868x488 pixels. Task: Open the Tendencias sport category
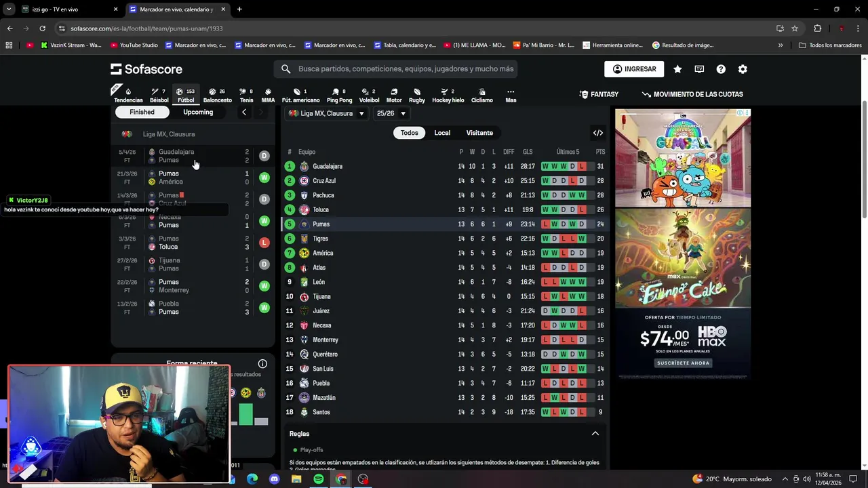[x=128, y=96]
